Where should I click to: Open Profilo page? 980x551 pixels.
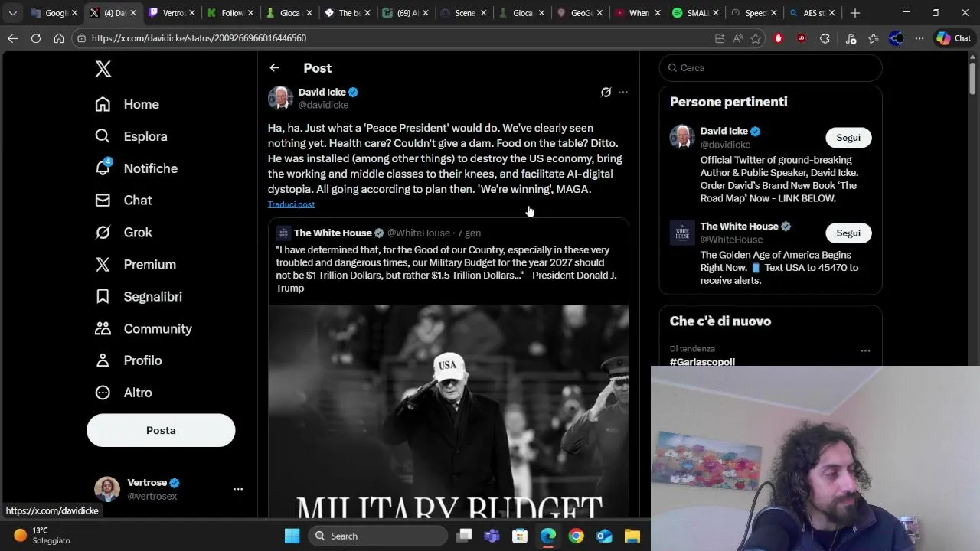click(x=128, y=360)
